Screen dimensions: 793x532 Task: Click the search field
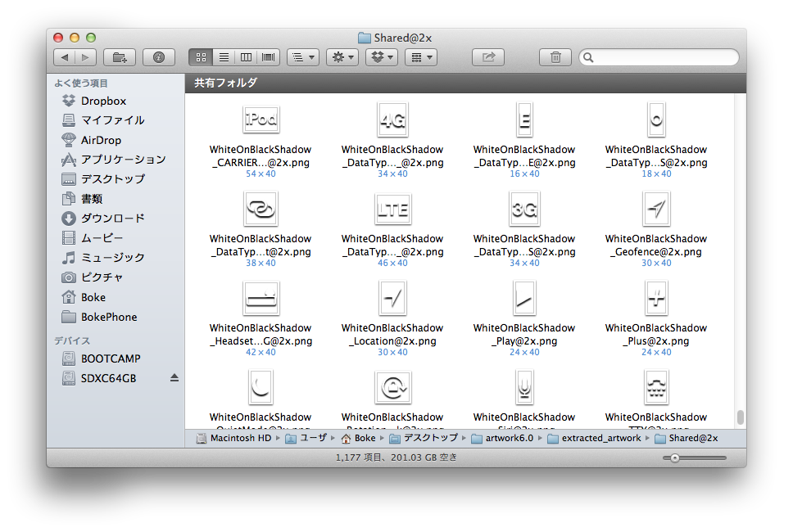point(659,57)
